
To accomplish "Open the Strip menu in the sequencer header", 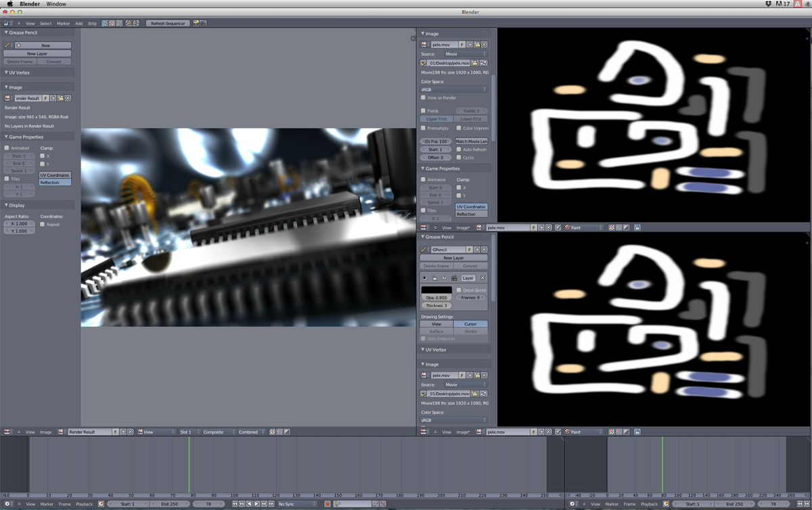I will click(x=92, y=22).
